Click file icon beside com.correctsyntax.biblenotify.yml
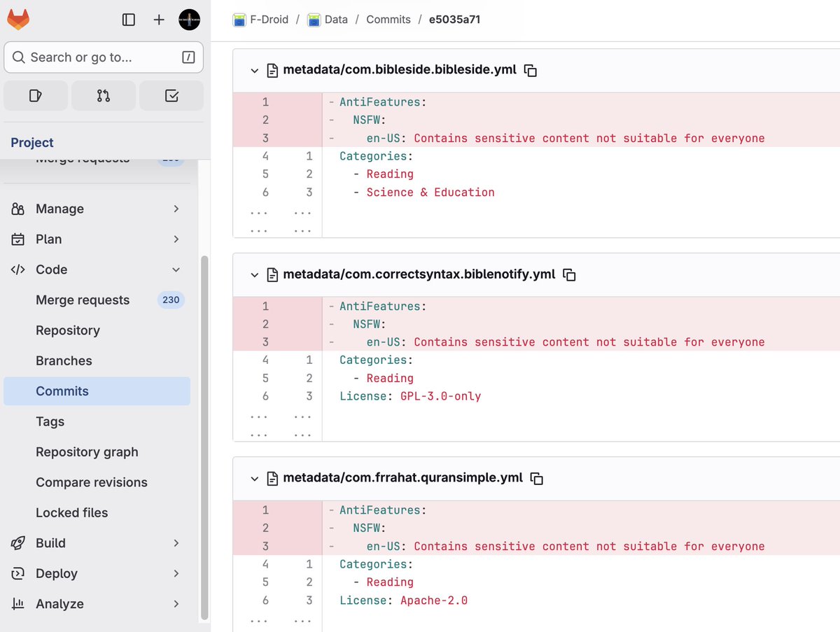The image size is (840, 632). [272, 274]
